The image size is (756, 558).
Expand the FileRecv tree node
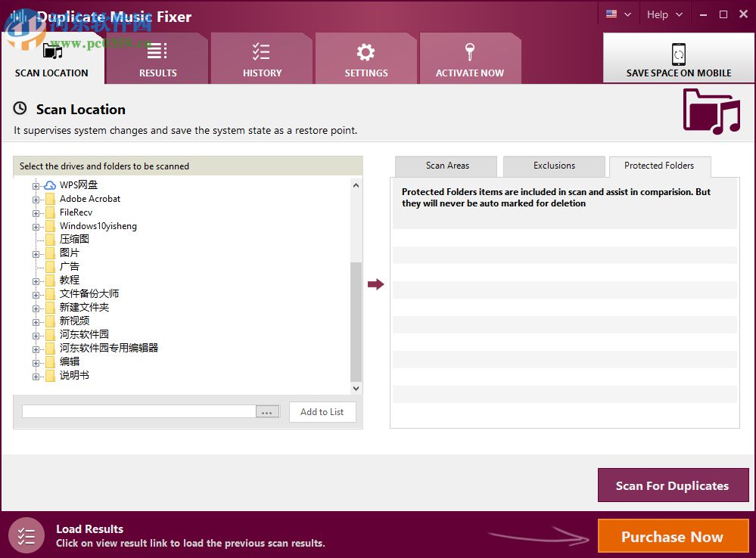pyautogui.click(x=36, y=213)
